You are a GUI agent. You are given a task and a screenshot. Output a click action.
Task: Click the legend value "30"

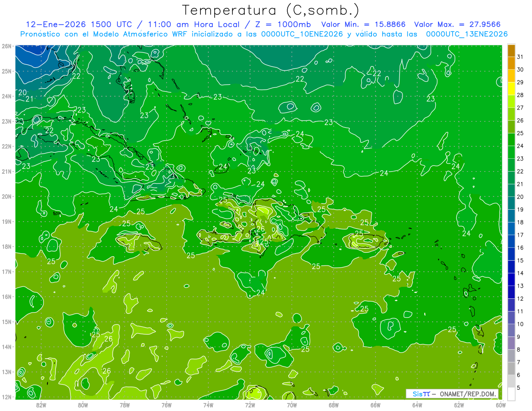520,70
